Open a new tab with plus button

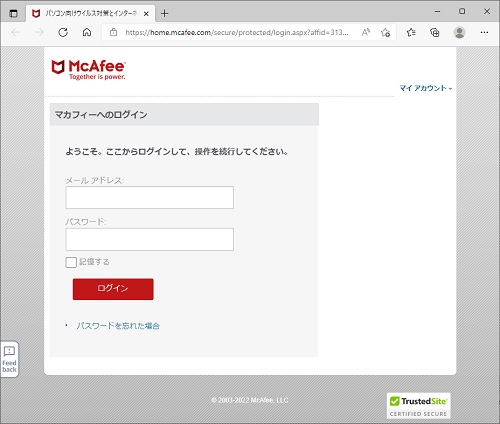point(164,14)
